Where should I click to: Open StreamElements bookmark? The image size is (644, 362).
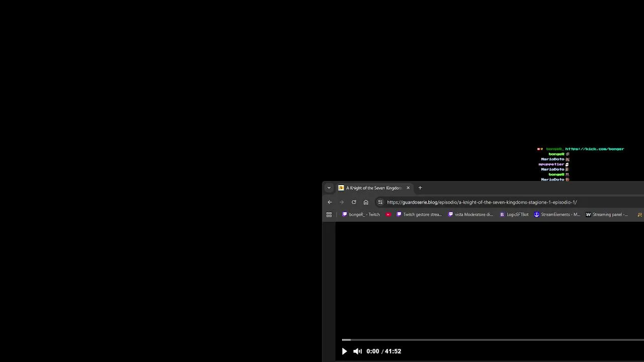[x=557, y=215]
